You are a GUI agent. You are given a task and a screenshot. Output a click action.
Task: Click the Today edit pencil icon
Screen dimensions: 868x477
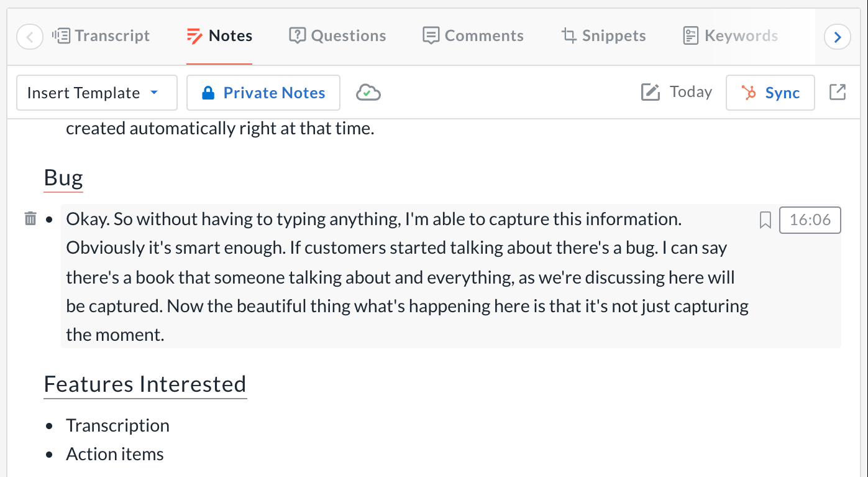650,93
